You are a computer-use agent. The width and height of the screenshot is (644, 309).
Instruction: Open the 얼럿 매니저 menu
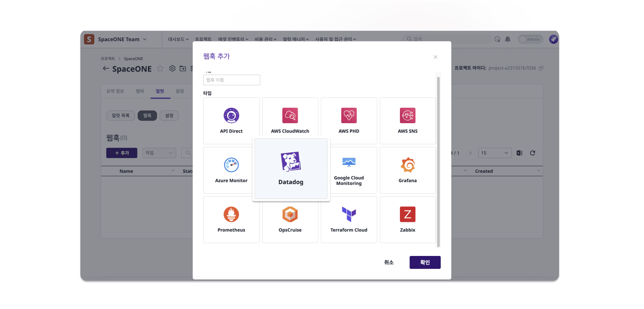[x=296, y=39]
